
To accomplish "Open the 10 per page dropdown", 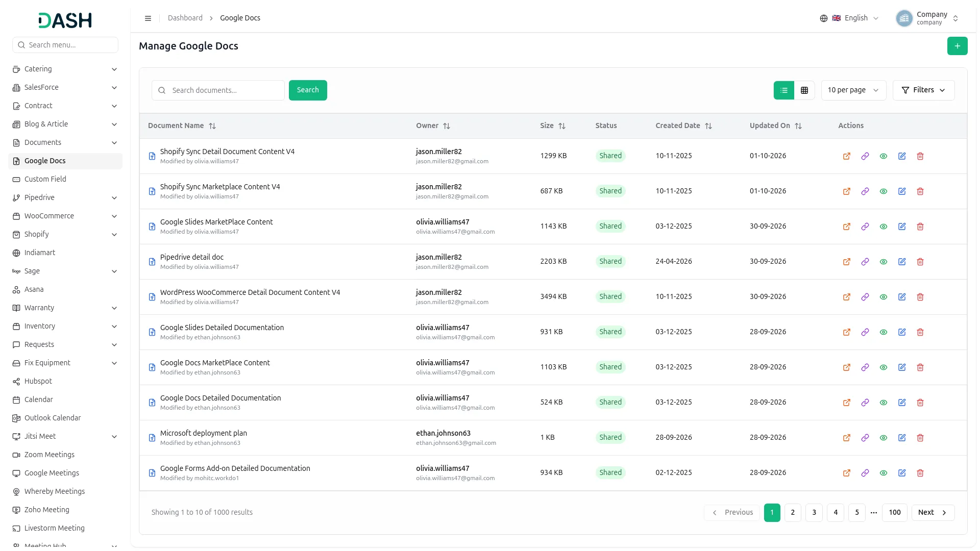I will (853, 90).
